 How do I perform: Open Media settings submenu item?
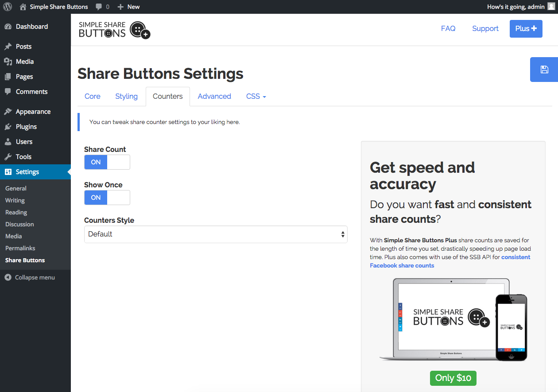pyautogui.click(x=14, y=236)
